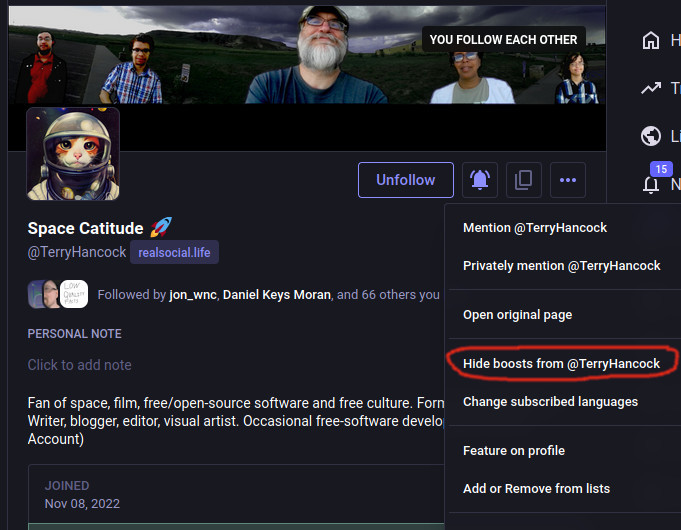
Task: Choose Add or Remove from lists
Action: coord(536,489)
